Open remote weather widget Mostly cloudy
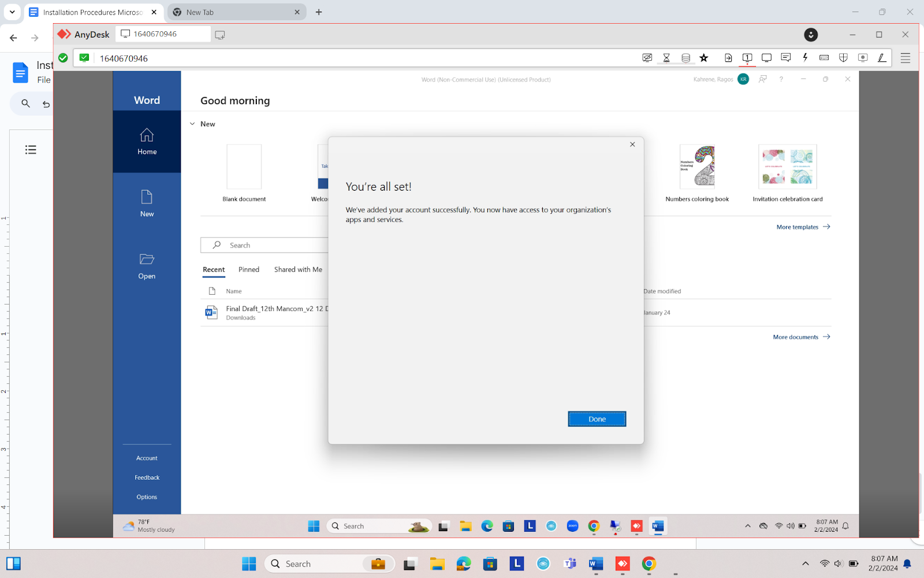The height and width of the screenshot is (578, 924). click(149, 526)
